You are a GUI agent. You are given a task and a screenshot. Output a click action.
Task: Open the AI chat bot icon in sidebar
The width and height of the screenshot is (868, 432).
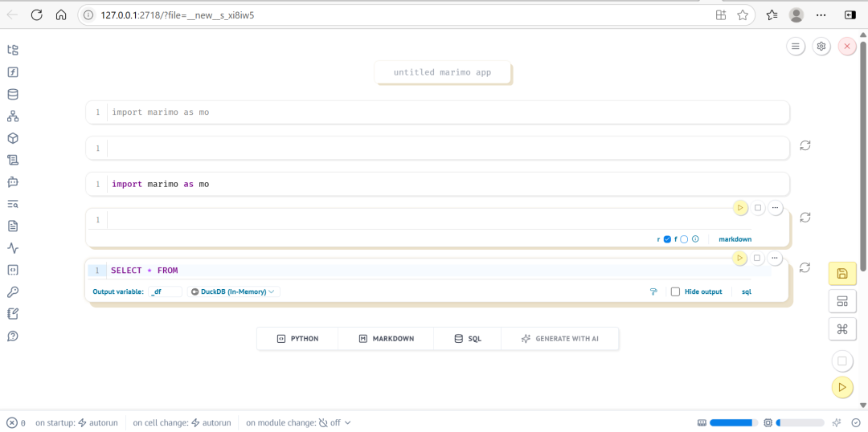pyautogui.click(x=13, y=182)
